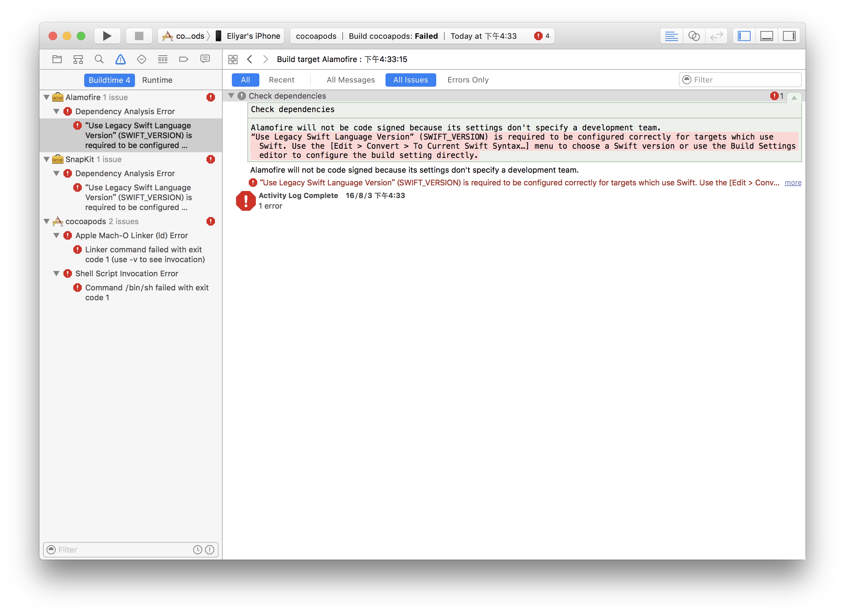Collapse the Check dependencies log section

point(231,96)
